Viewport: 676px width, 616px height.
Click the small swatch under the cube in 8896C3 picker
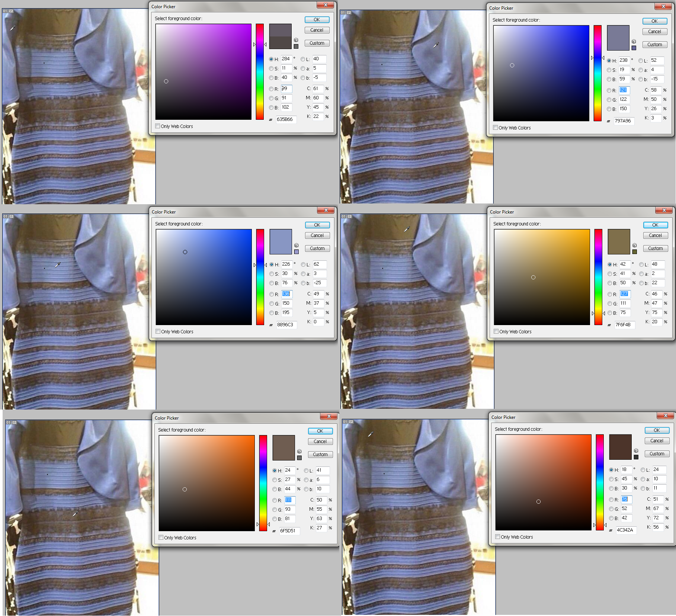[297, 252]
